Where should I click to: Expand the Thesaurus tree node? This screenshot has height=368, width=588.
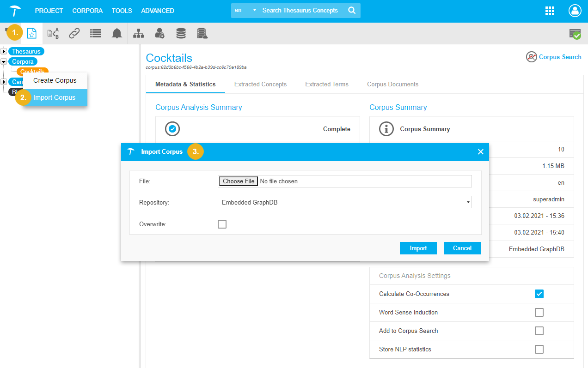(4, 51)
